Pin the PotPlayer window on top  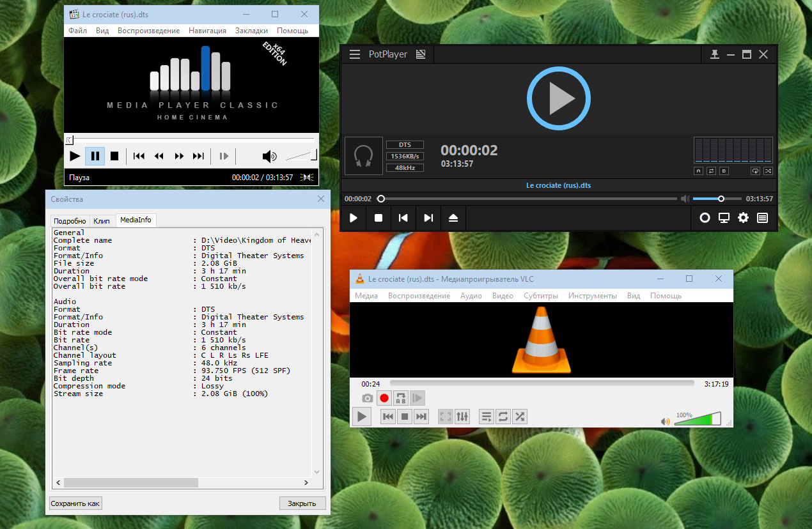715,55
